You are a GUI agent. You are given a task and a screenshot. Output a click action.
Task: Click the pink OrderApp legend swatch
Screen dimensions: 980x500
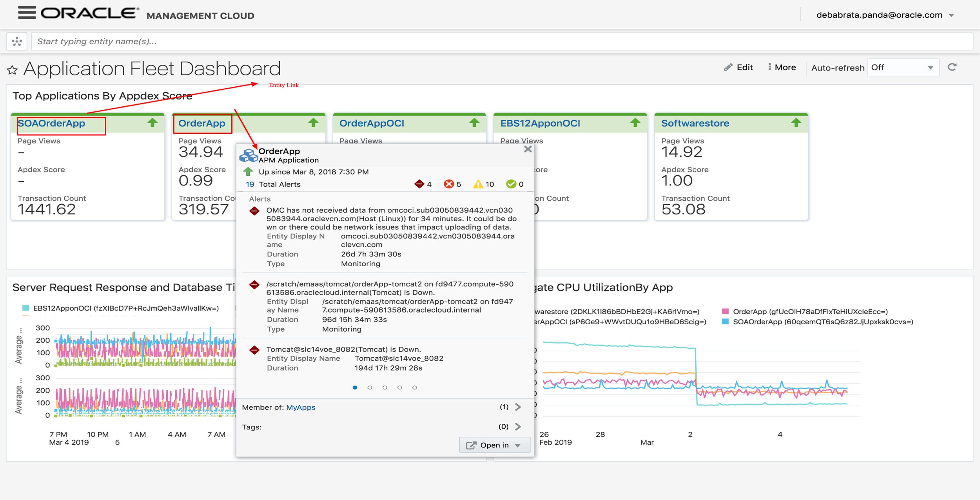pos(725,312)
